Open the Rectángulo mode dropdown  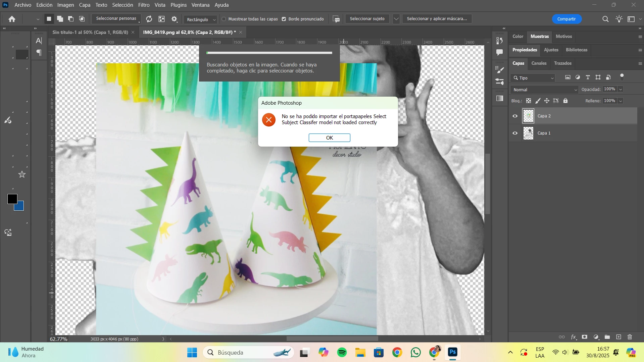(x=201, y=19)
